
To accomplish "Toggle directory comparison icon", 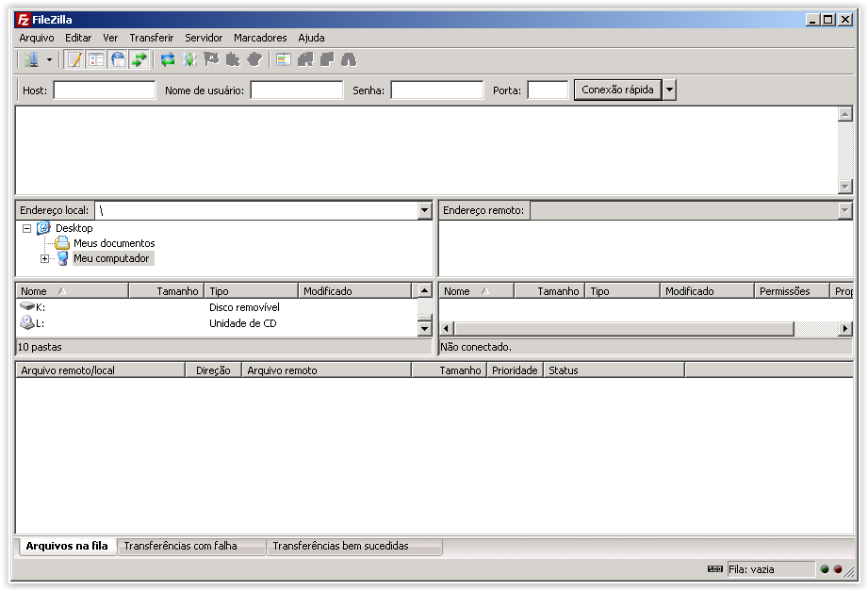I will [x=305, y=59].
